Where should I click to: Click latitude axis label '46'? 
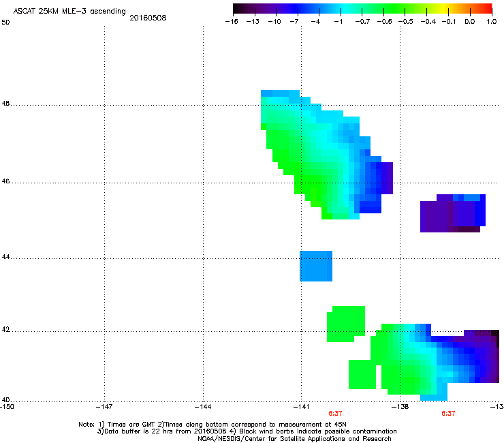5,181
